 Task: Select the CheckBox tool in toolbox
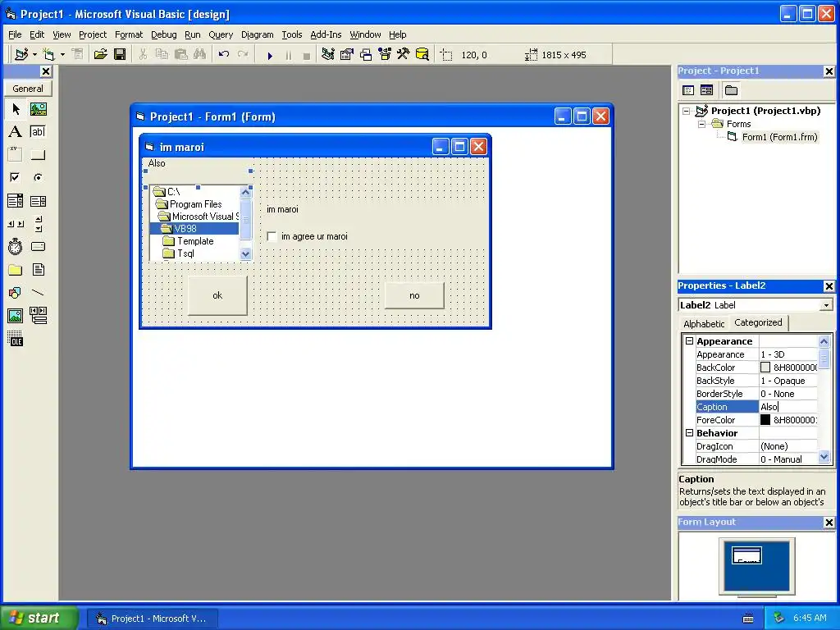coord(16,177)
